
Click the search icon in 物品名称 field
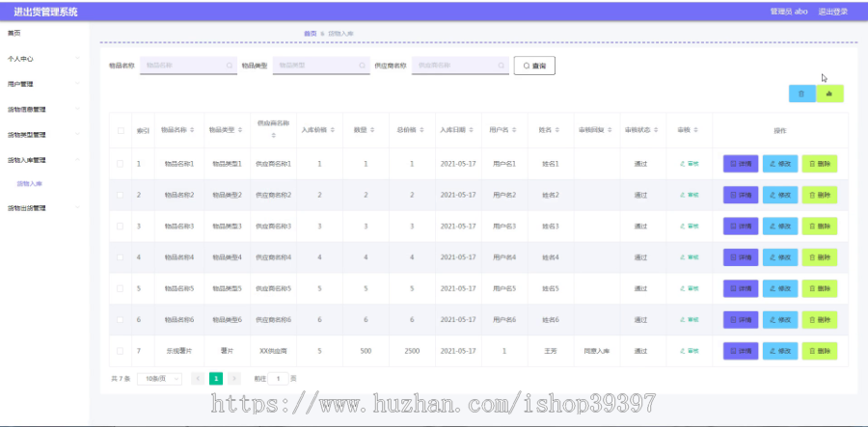coord(230,66)
